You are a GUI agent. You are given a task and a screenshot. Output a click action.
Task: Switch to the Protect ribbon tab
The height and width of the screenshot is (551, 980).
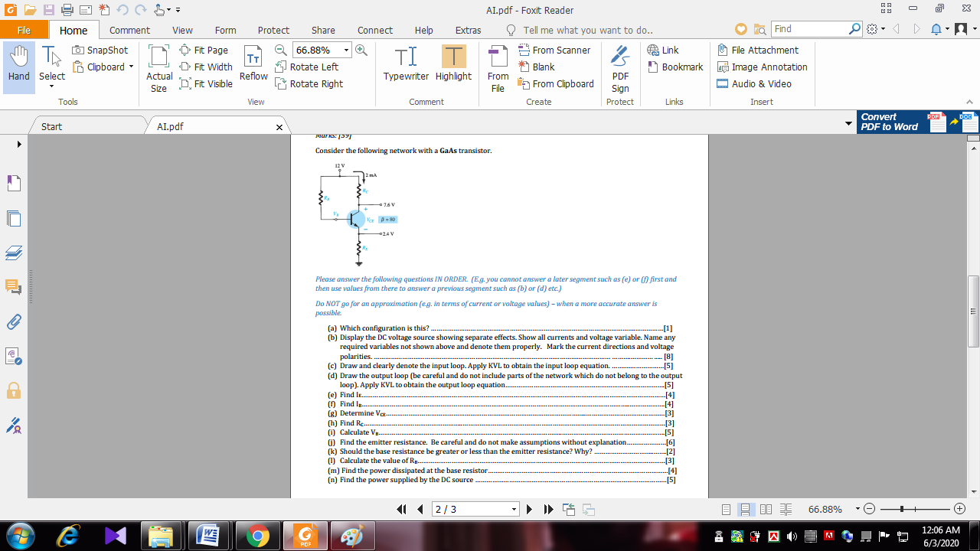(273, 30)
